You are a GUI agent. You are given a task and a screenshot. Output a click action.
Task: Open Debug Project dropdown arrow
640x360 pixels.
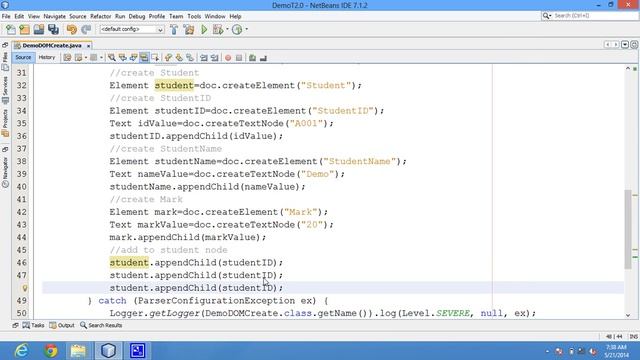pyautogui.click(x=227, y=29)
